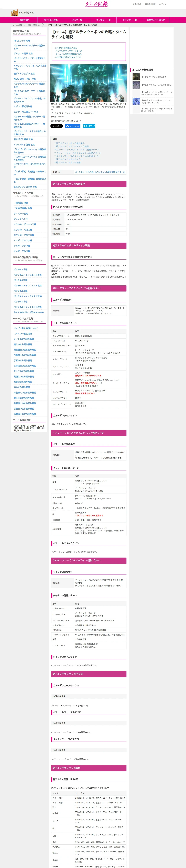Click the ゲーム乱舞 site logo
Screen dimensions: 186x868
coord(96,4)
